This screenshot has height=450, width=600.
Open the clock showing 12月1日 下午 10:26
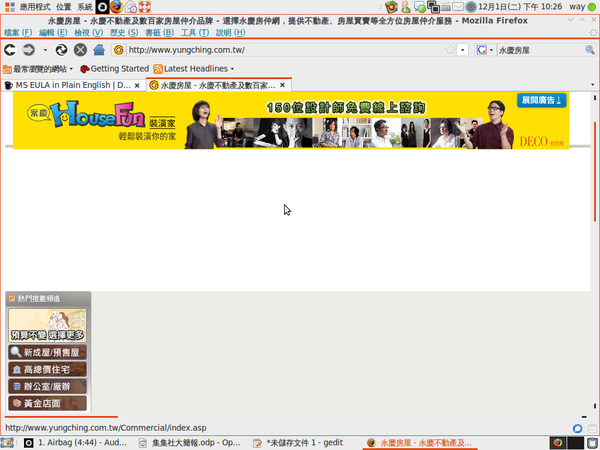(520, 7)
